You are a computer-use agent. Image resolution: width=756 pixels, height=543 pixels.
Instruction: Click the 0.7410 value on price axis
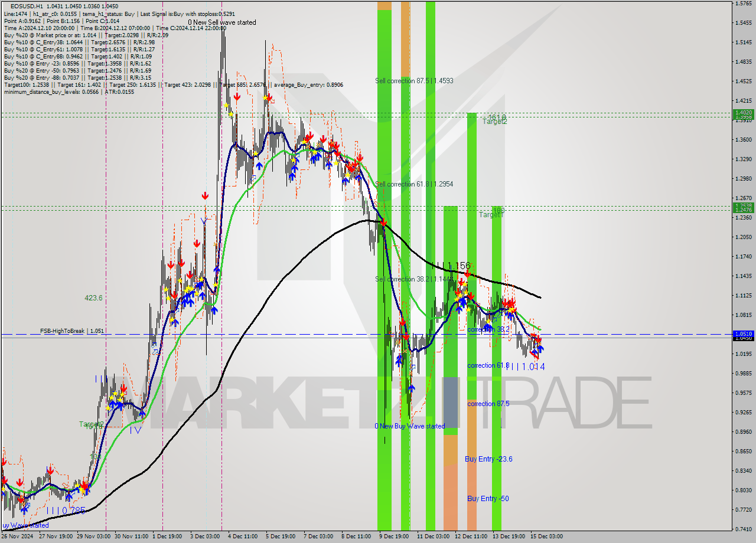click(x=743, y=529)
